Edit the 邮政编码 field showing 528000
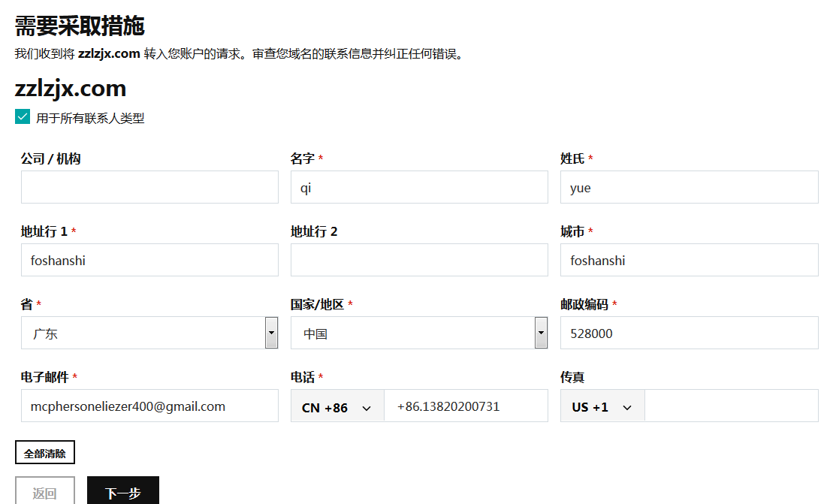The width and height of the screenshot is (839, 504). (x=689, y=333)
